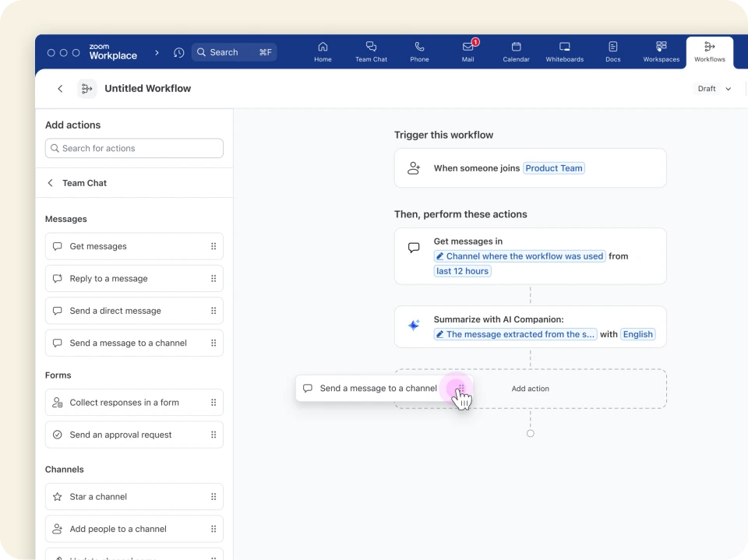Edit the Product Team trigger value
The width and height of the screenshot is (748, 560).
[554, 167]
